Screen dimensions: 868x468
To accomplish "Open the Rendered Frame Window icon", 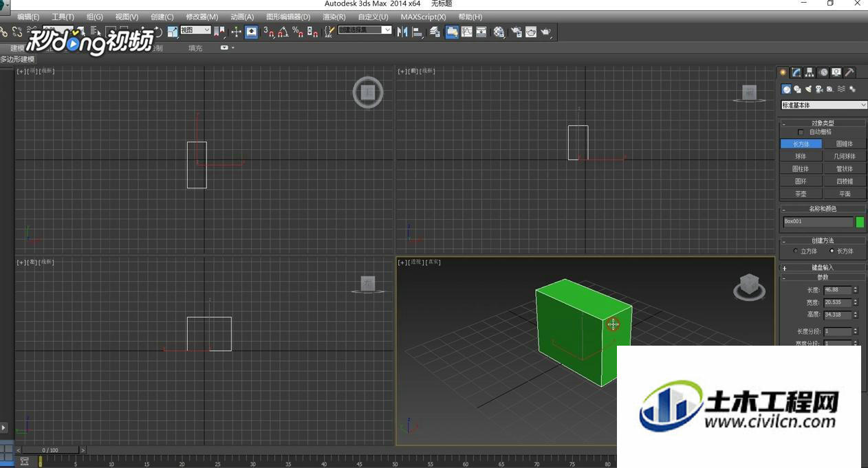I will (x=531, y=32).
